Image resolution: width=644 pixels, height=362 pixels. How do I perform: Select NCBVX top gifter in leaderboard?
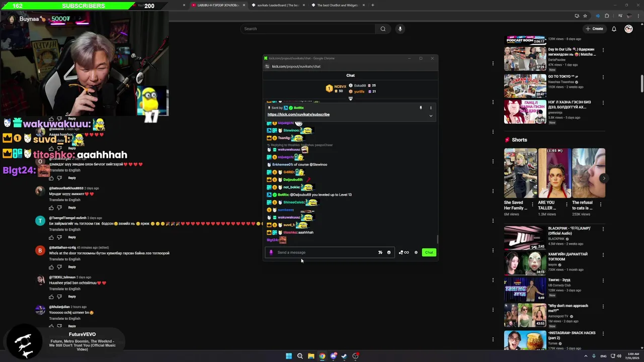(x=336, y=88)
